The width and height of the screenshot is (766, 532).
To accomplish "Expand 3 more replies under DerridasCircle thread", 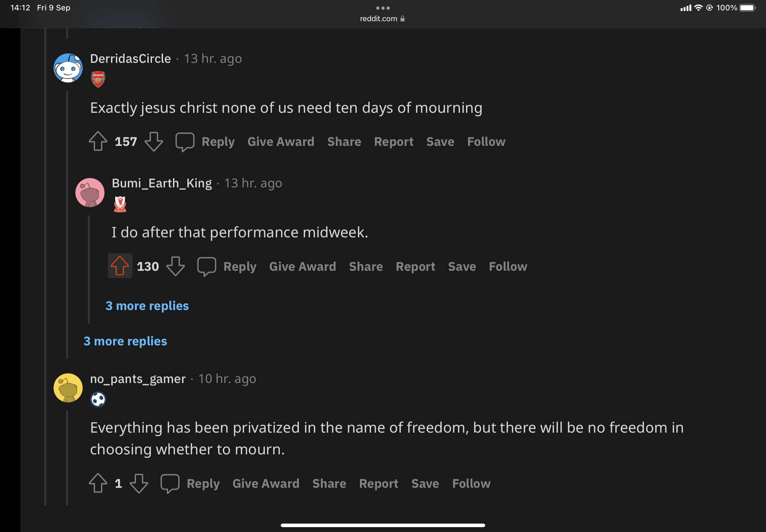I will pyautogui.click(x=125, y=341).
